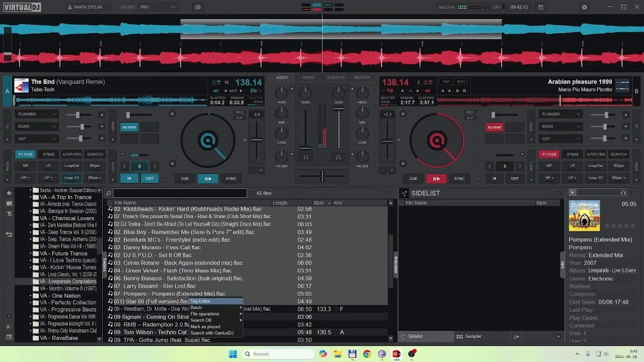Click deck B TAP button
644x362 pixels.
click(x=446, y=81)
